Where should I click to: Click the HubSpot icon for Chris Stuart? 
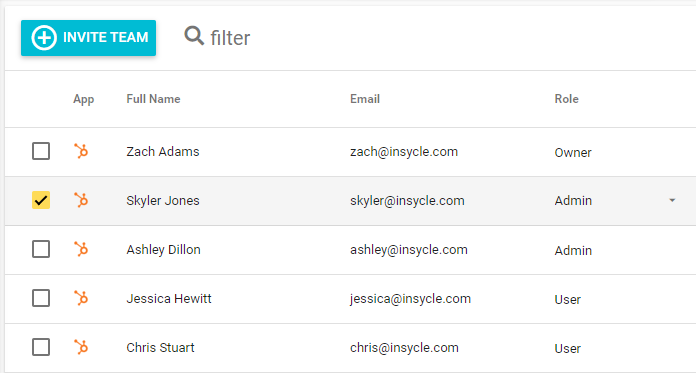(81, 347)
